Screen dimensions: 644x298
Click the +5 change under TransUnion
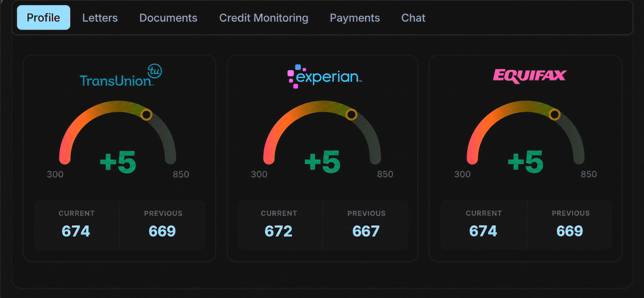tap(118, 162)
